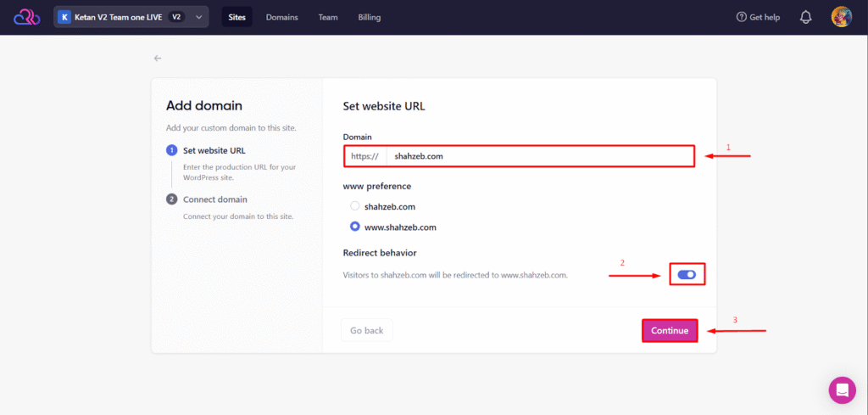
Task: Click the back arrow above Add domain
Action: point(158,59)
